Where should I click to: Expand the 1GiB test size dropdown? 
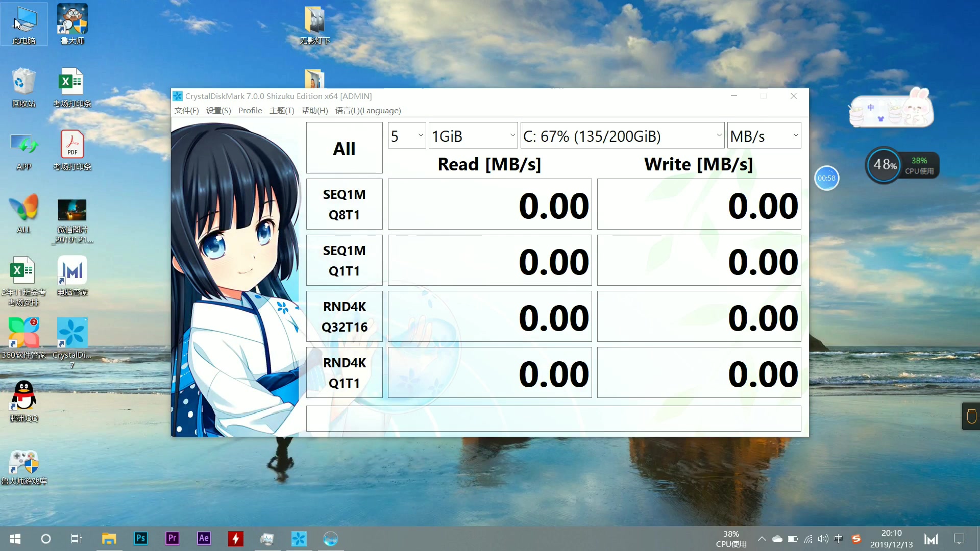click(x=473, y=136)
